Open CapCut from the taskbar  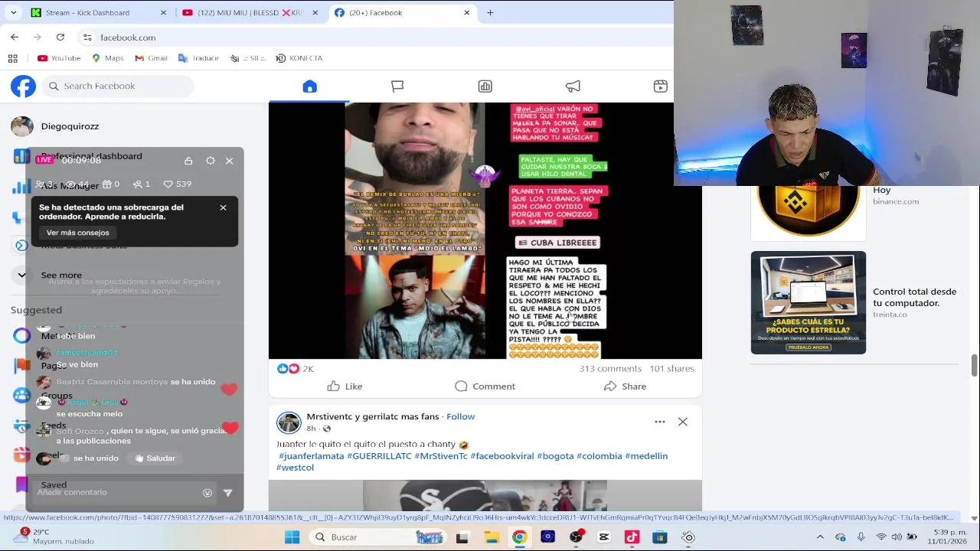pyautogui.click(x=604, y=537)
